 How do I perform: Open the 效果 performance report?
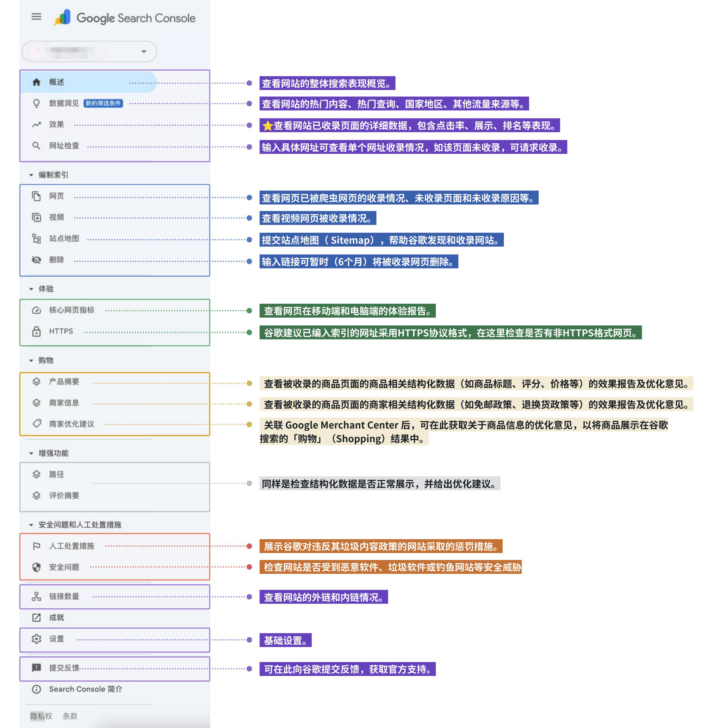(x=57, y=124)
